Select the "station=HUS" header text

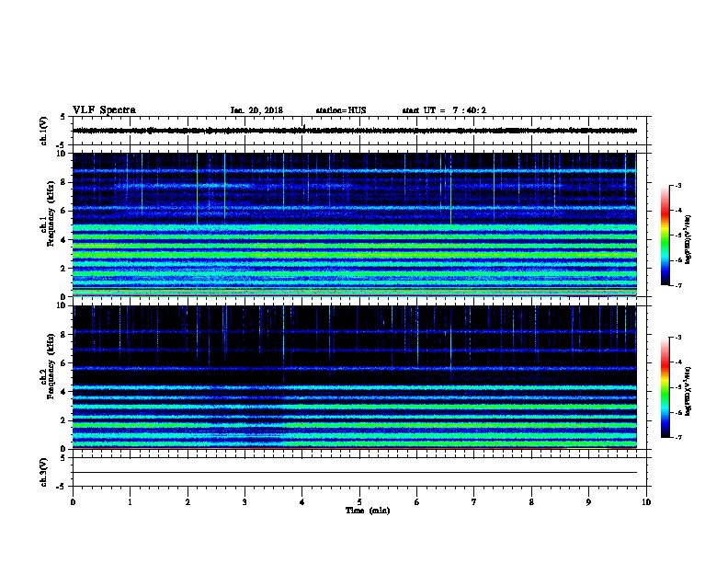pyautogui.click(x=341, y=110)
